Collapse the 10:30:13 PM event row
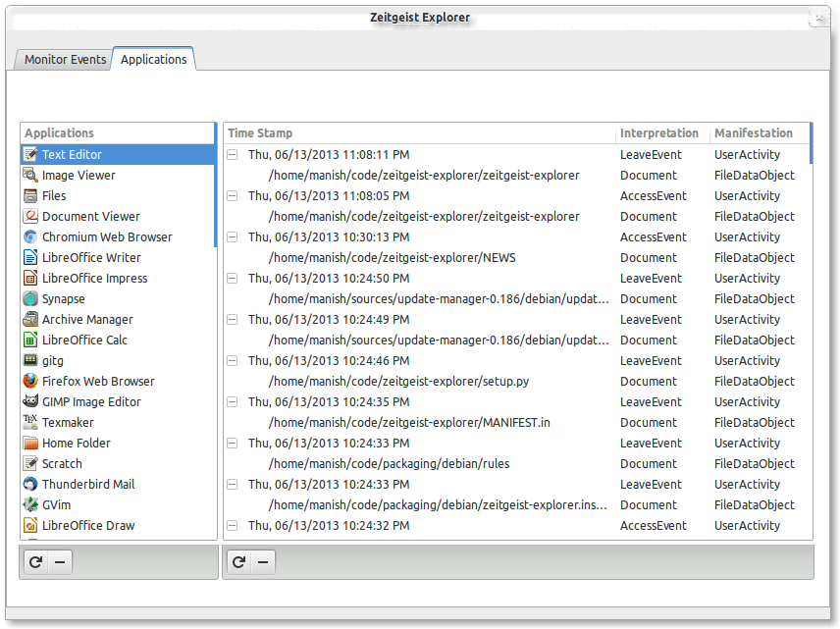 click(233, 236)
